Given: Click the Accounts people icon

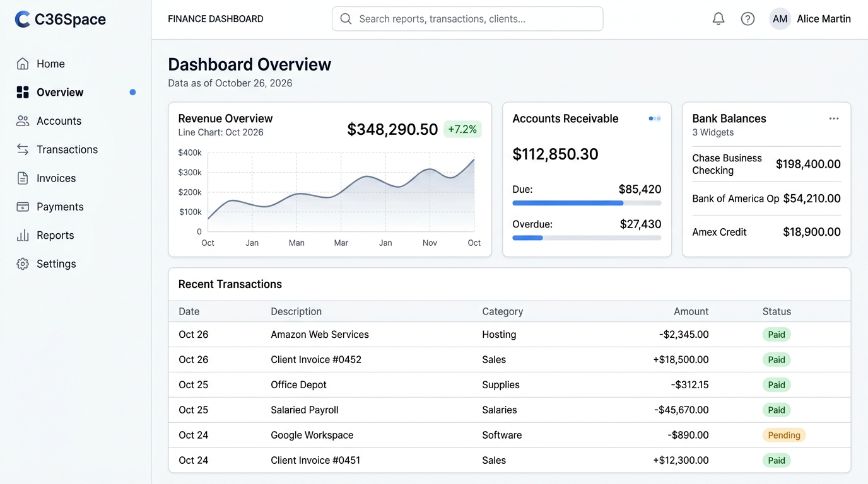Looking at the screenshot, I should coord(23,121).
